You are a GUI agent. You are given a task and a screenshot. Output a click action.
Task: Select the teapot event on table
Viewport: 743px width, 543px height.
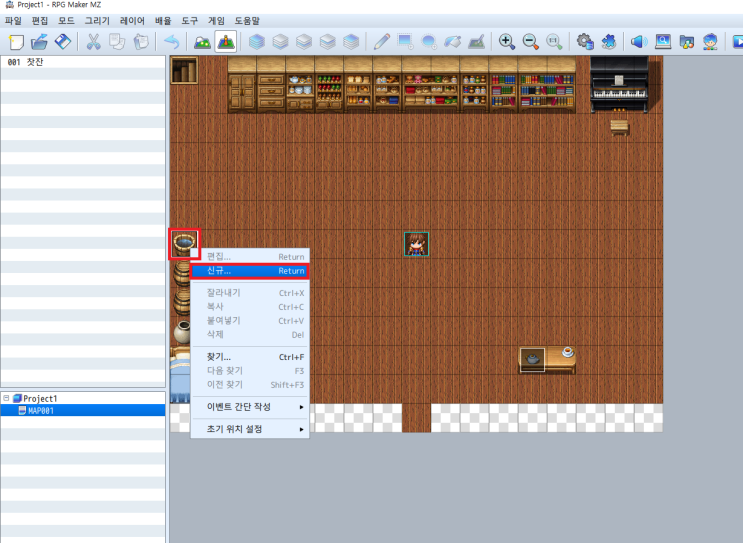click(x=532, y=360)
